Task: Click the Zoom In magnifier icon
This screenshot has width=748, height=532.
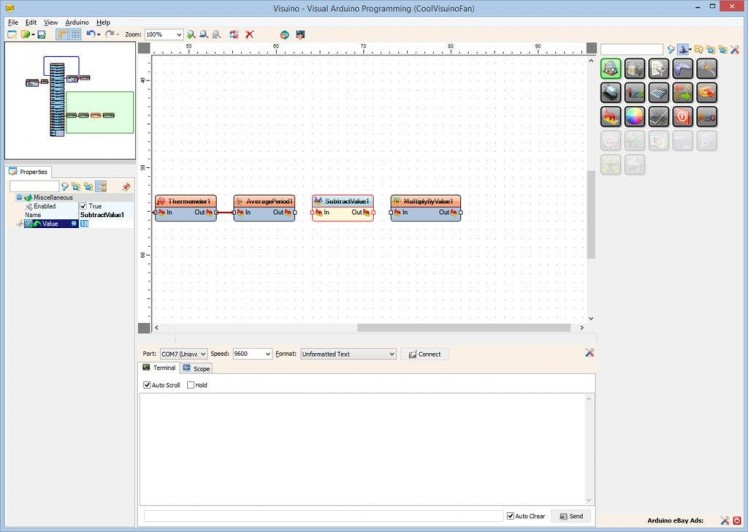Action: click(x=191, y=34)
